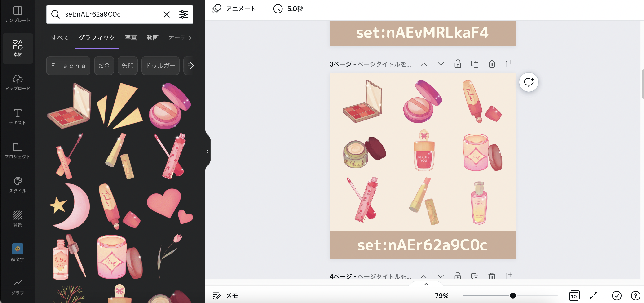This screenshot has width=644, height=303.
Task: Add the pink hearts graphic
Action: click(x=170, y=207)
